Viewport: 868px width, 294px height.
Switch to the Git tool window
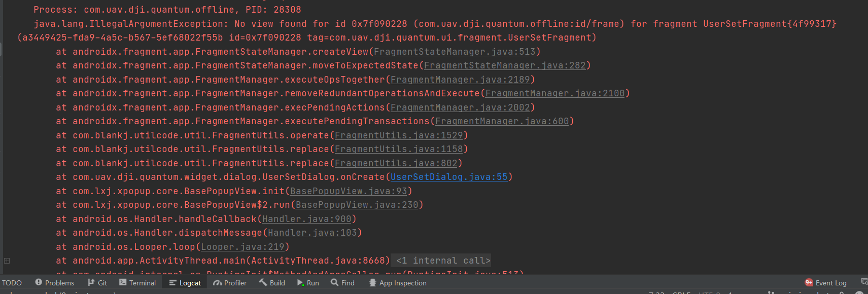click(97, 283)
